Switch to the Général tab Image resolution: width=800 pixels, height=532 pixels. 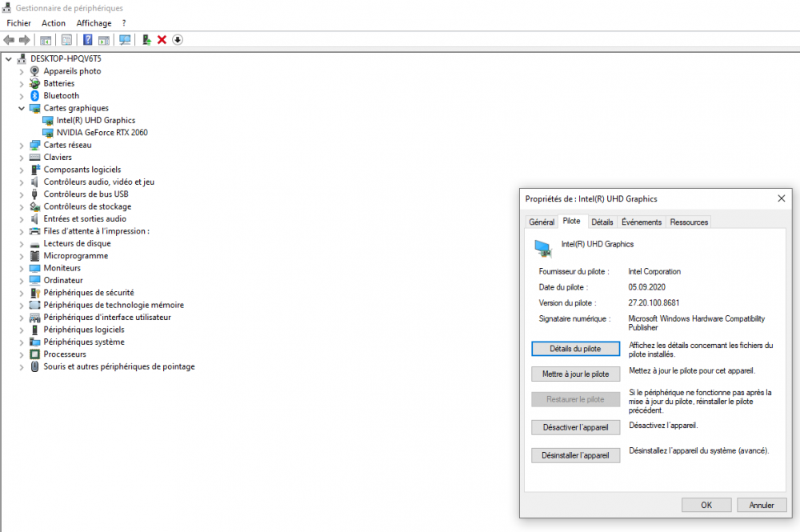pos(542,222)
